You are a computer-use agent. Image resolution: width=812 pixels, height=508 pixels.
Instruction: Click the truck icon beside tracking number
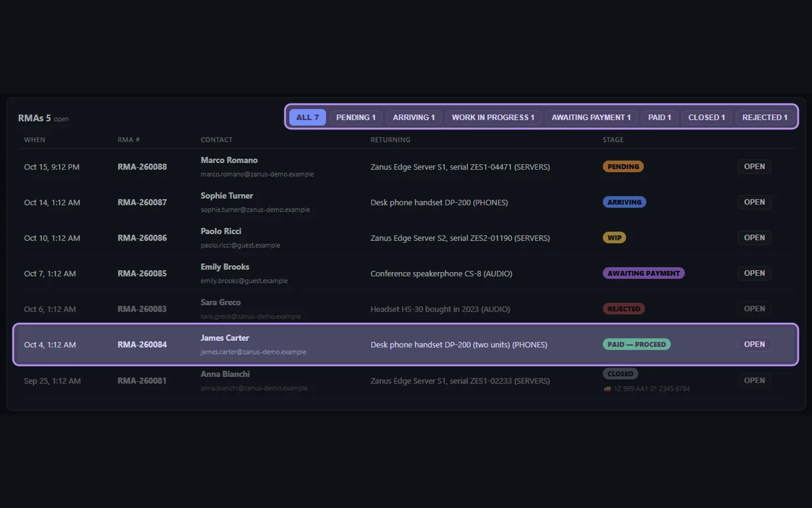point(607,389)
